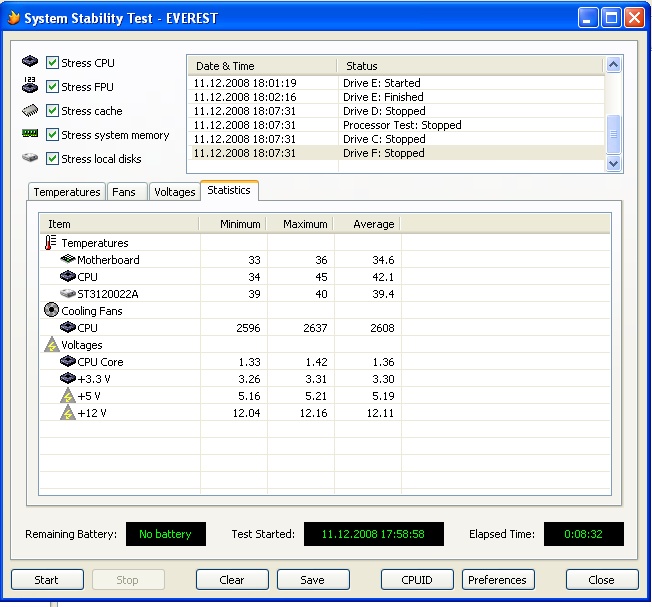
Task: Click the Motherboard chip icon
Action: tap(67, 260)
